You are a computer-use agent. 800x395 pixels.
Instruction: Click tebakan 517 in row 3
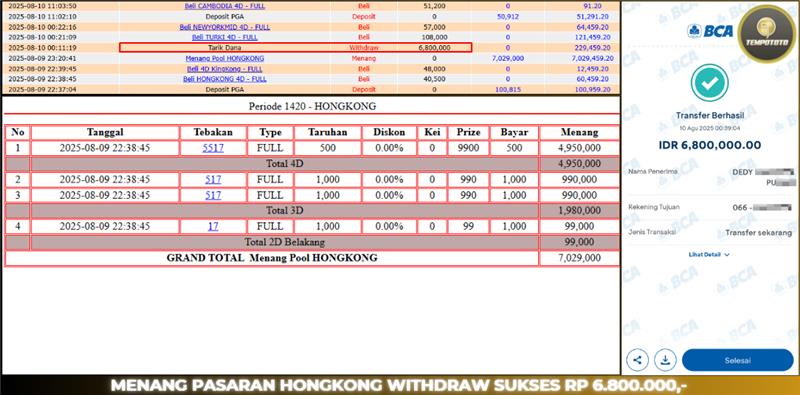[213, 195]
